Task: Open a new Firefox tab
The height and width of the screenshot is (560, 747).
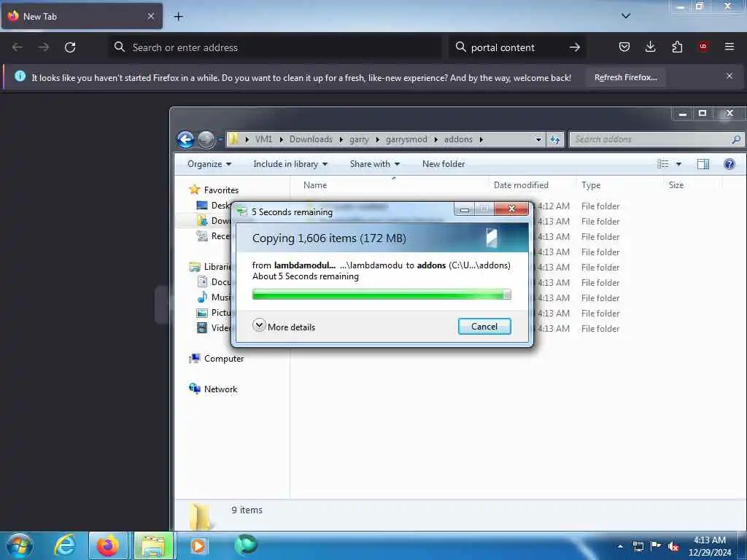Action: click(178, 17)
